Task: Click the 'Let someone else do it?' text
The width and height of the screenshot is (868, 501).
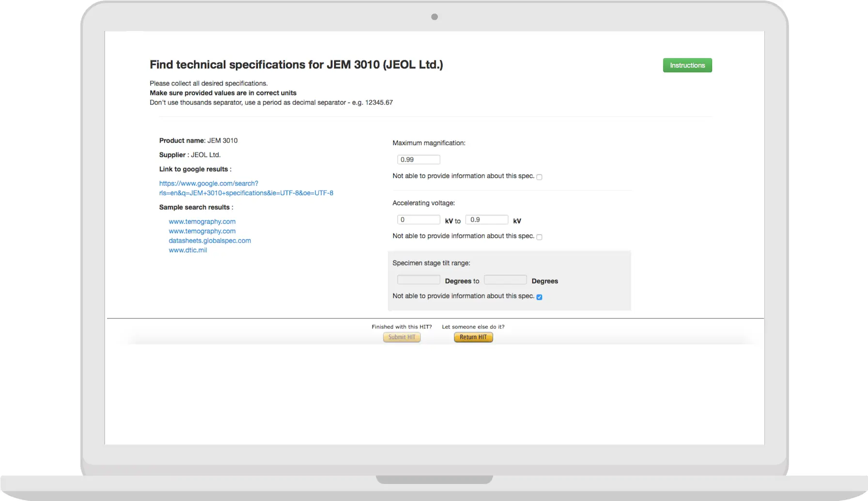Action: click(473, 327)
